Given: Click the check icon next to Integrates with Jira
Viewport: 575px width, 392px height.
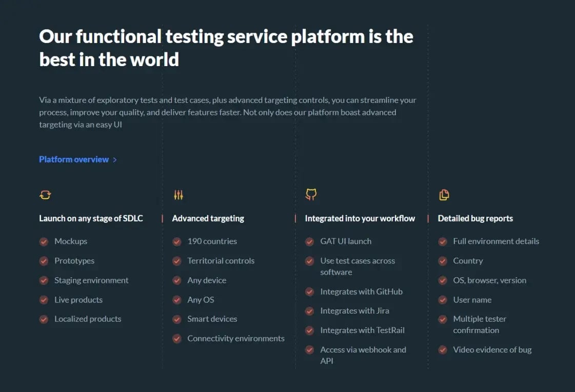Looking at the screenshot, I should pos(310,311).
